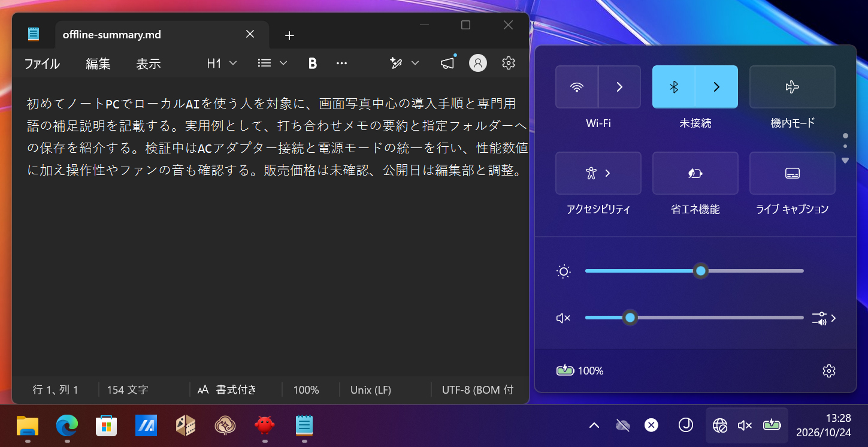Click the account profile icon in Notepad
868x447 pixels.
tap(478, 63)
